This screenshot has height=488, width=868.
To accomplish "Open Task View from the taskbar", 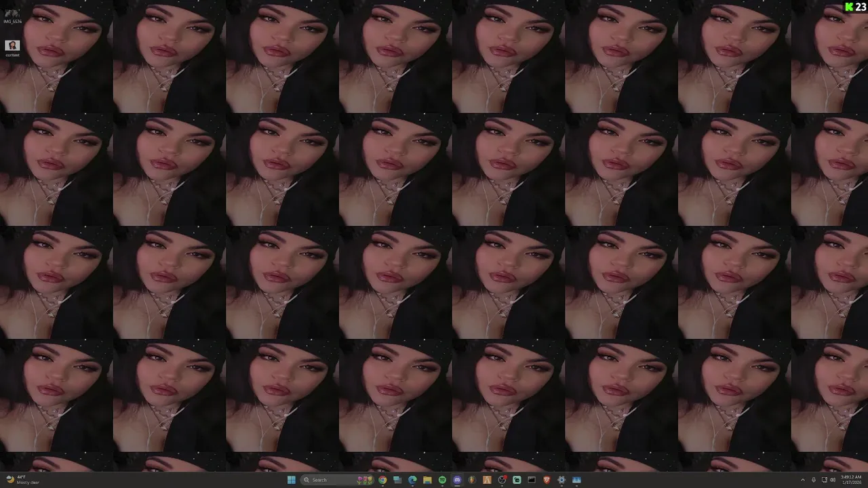I will coord(397,480).
